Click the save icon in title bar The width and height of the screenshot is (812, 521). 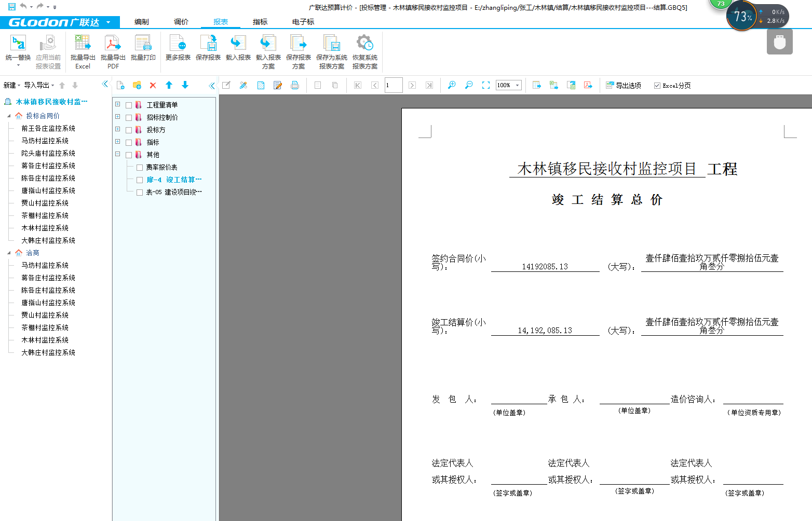pos(11,7)
